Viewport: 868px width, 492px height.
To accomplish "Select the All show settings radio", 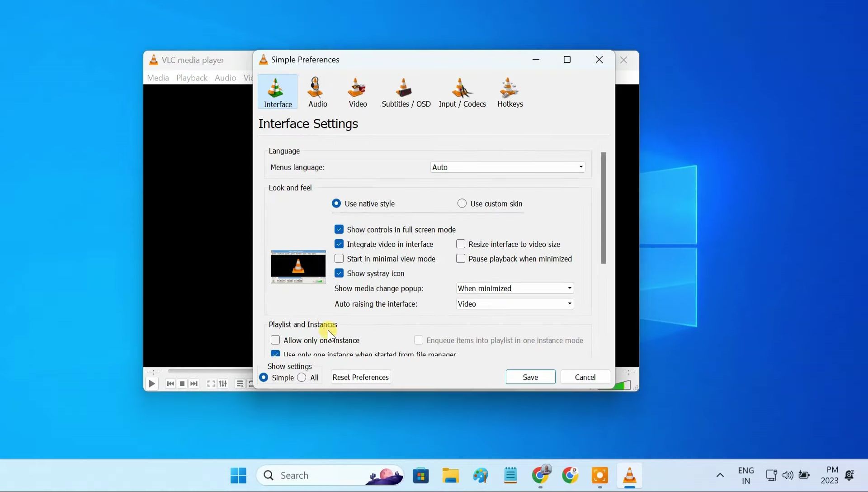I will pyautogui.click(x=302, y=378).
